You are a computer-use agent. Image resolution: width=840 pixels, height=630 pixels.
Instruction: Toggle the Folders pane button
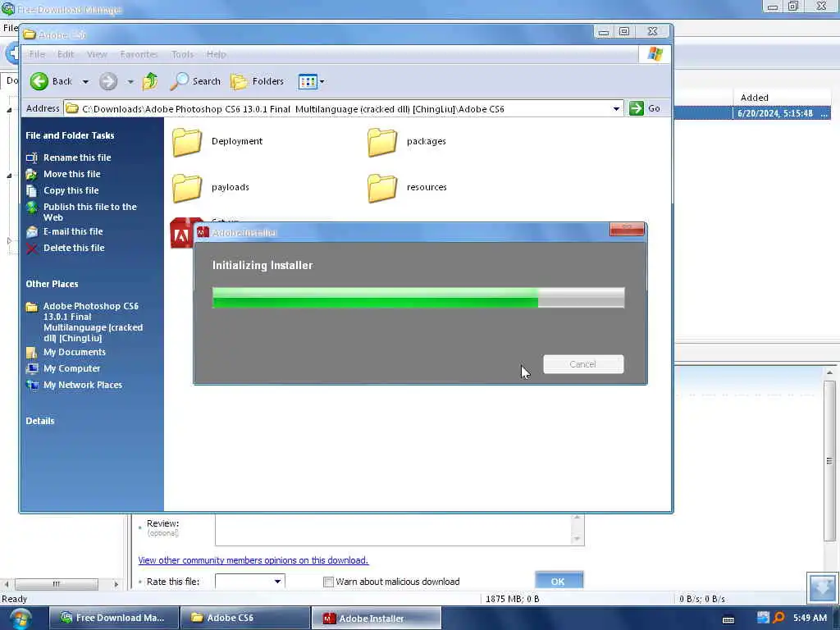coord(257,81)
